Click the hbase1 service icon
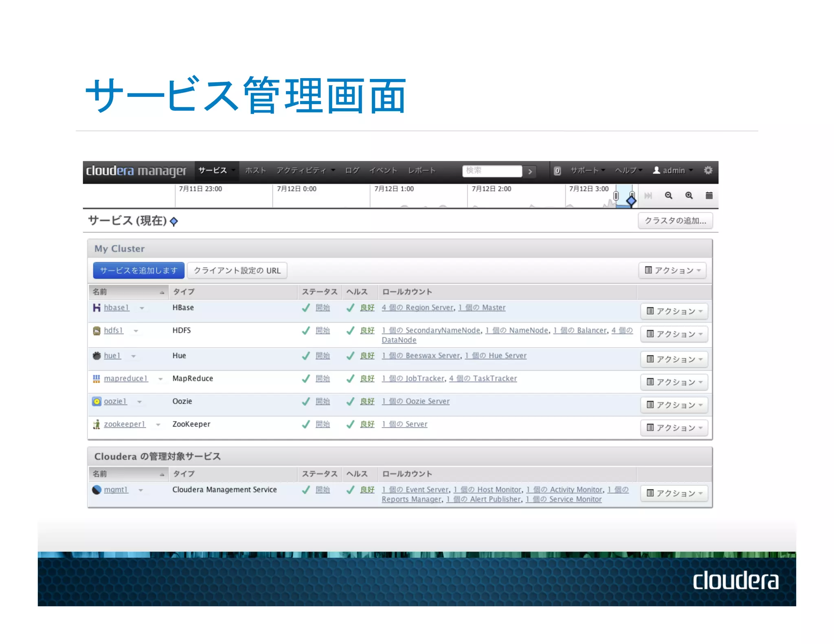This screenshot has width=834, height=644. (x=97, y=308)
